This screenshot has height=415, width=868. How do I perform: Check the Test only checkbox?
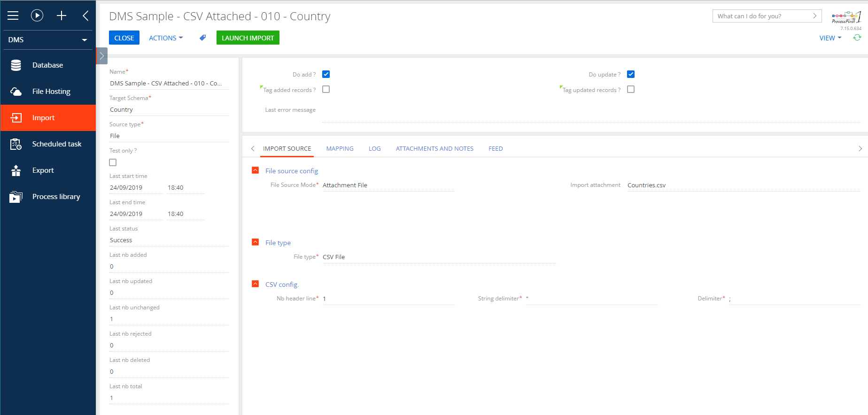pos(113,162)
